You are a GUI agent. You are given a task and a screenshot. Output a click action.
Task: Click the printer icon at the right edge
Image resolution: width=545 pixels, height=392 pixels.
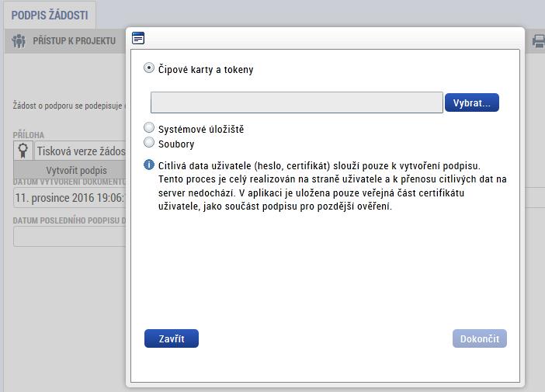[538, 41]
